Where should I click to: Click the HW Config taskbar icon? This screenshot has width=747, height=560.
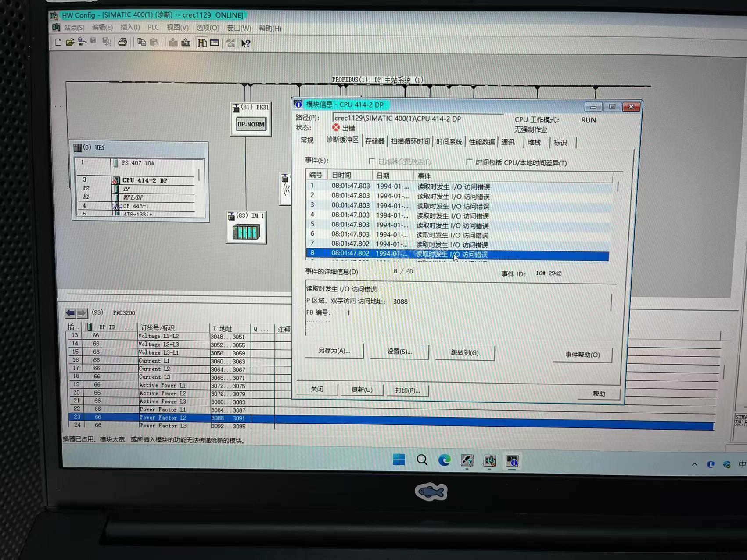(490, 460)
